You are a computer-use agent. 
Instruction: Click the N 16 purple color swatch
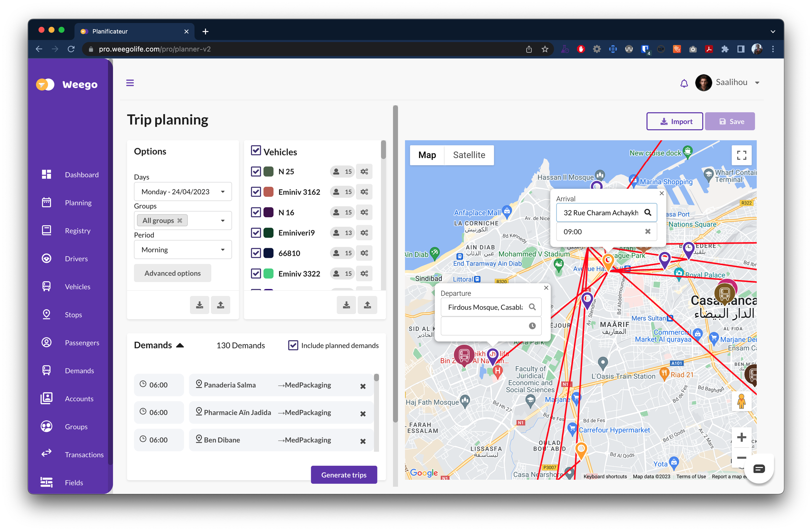pyautogui.click(x=269, y=212)
